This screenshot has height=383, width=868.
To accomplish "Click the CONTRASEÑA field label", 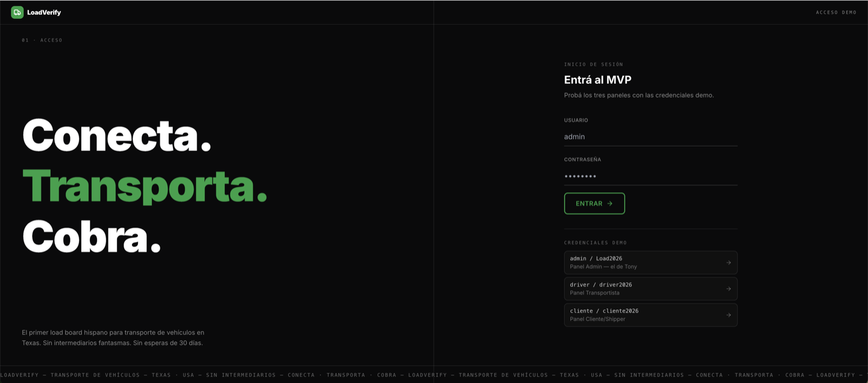I will (582, 160).
